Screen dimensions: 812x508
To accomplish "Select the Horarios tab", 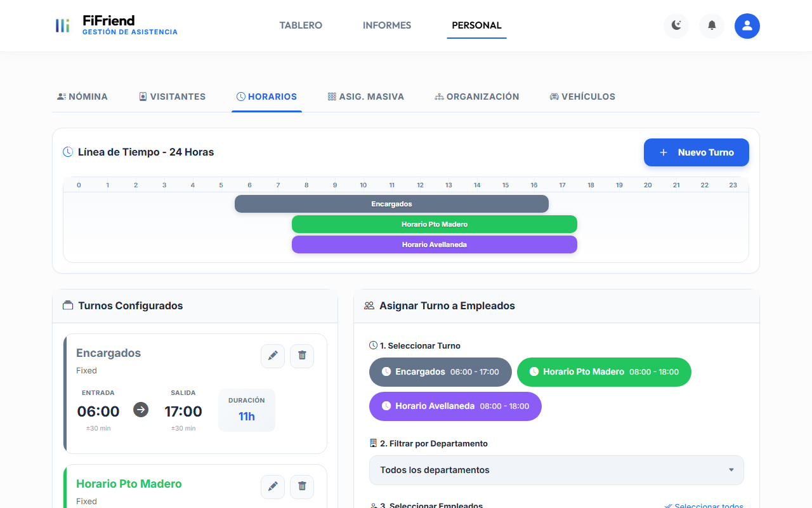I will 266,97.
